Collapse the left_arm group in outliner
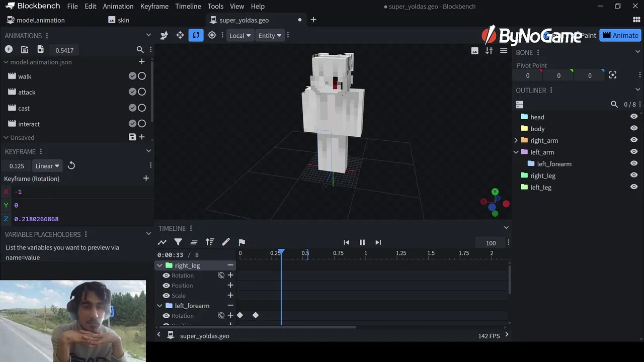 click(516, 152)
